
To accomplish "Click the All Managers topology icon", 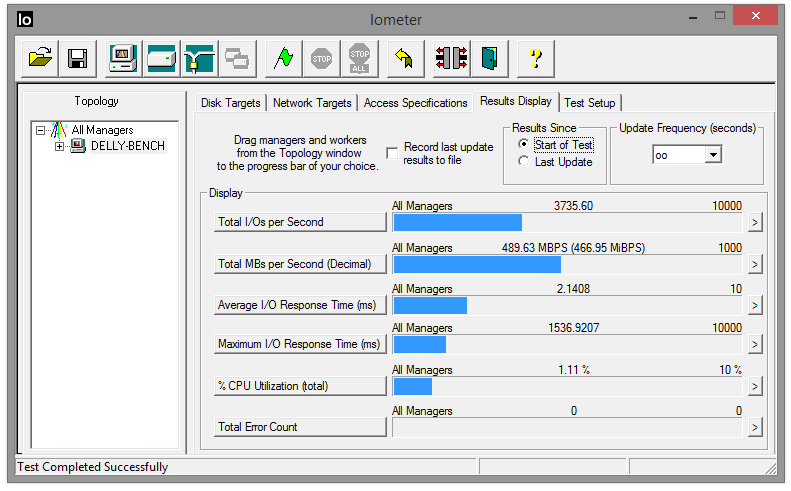I will coord(59,130).
